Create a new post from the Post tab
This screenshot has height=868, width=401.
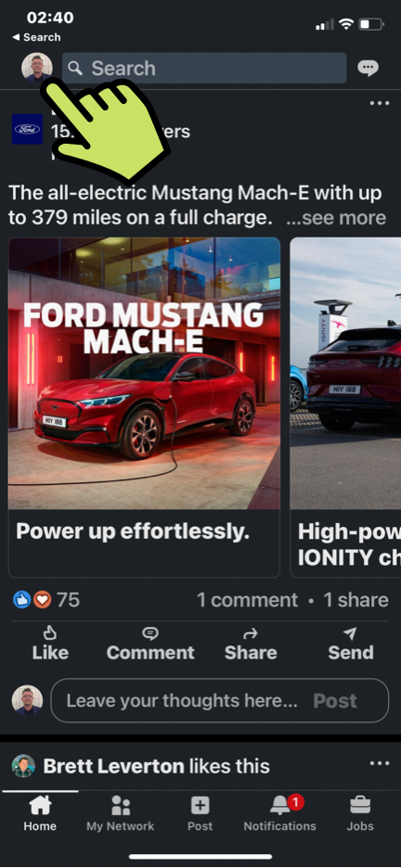200,813
